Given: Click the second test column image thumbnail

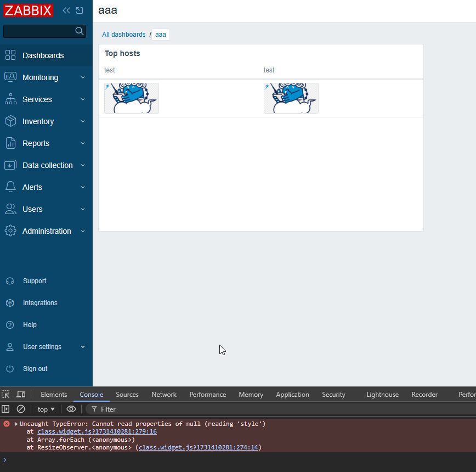Looking at the screenshot, I should point(291,98).
